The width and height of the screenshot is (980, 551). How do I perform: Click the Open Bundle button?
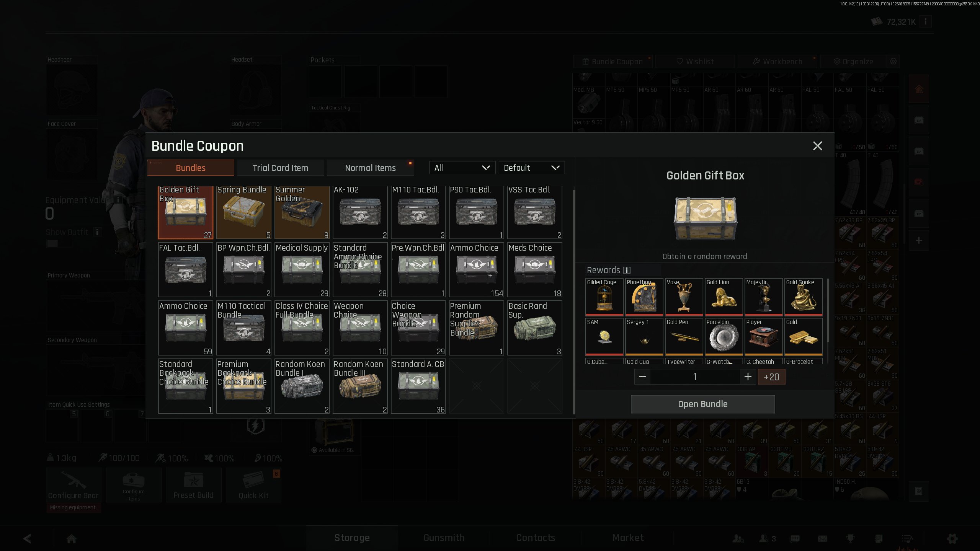703,404
